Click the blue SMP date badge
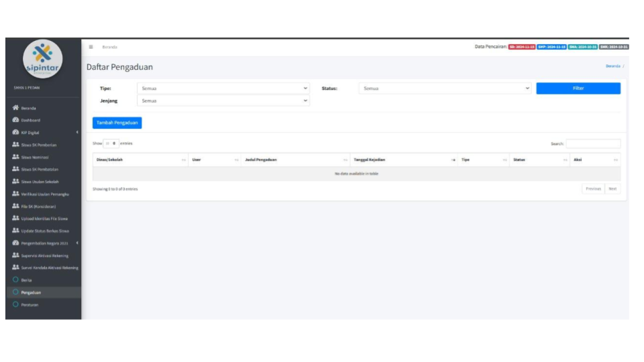Screen dimensions: 644x362 (x=551, y=47)
